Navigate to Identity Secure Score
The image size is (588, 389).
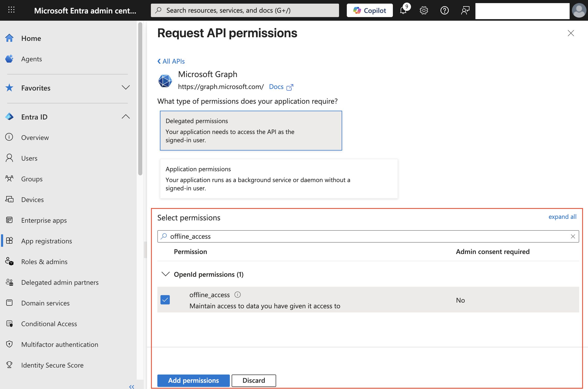click(x=52, y=365)
